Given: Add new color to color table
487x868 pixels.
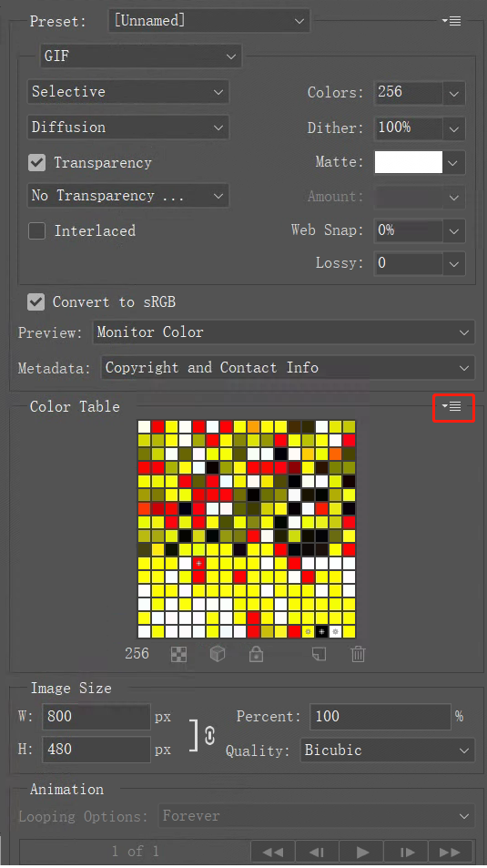Looking at the screenshot, I should click(x=320, y=654).
